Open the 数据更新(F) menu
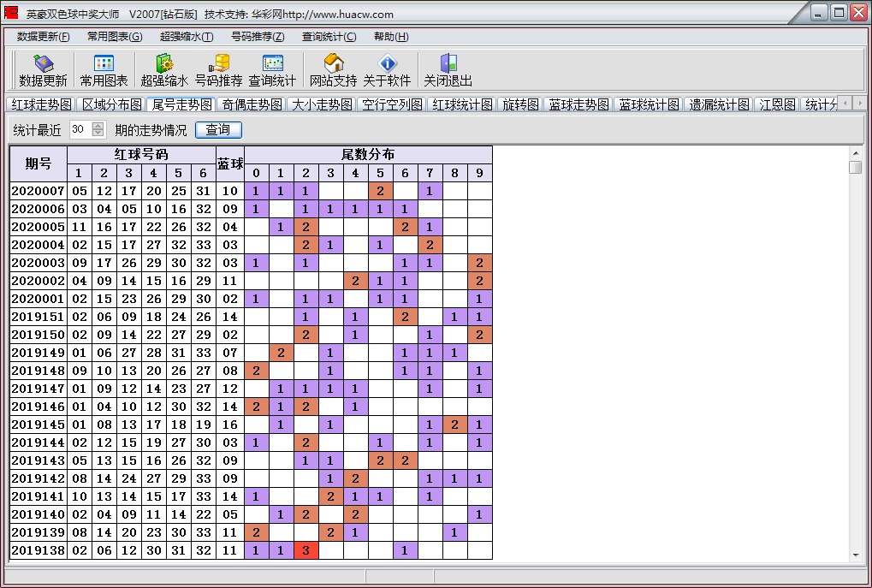This screenshot has width=872, height=588. (x=43, y=37)
